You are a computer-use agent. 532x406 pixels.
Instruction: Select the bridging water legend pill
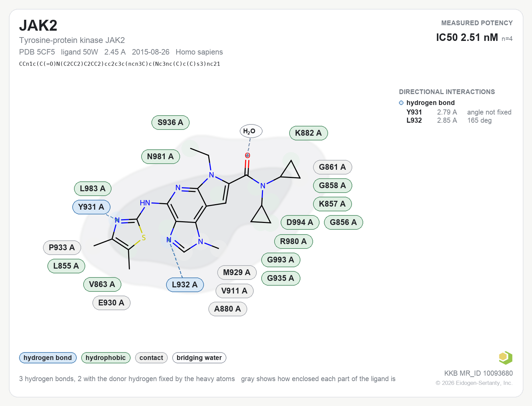click(x=199, y=358)
